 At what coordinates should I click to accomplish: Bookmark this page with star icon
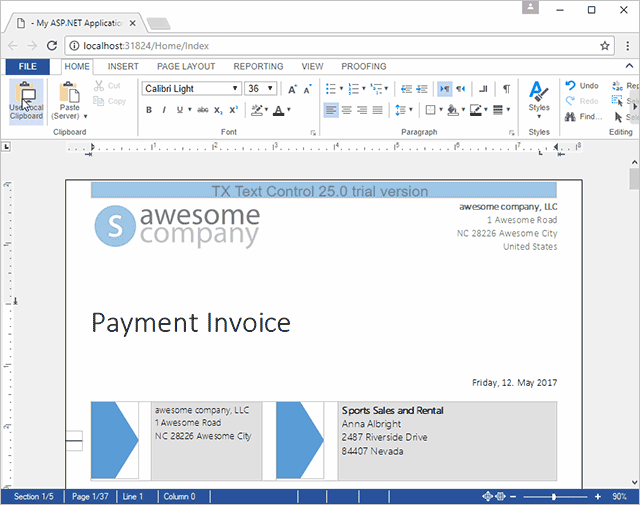coord(605,45)
